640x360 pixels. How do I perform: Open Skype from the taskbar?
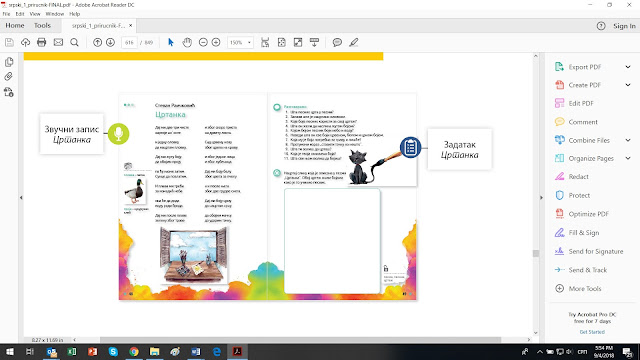pyautogui.click(x=113, y=351)
